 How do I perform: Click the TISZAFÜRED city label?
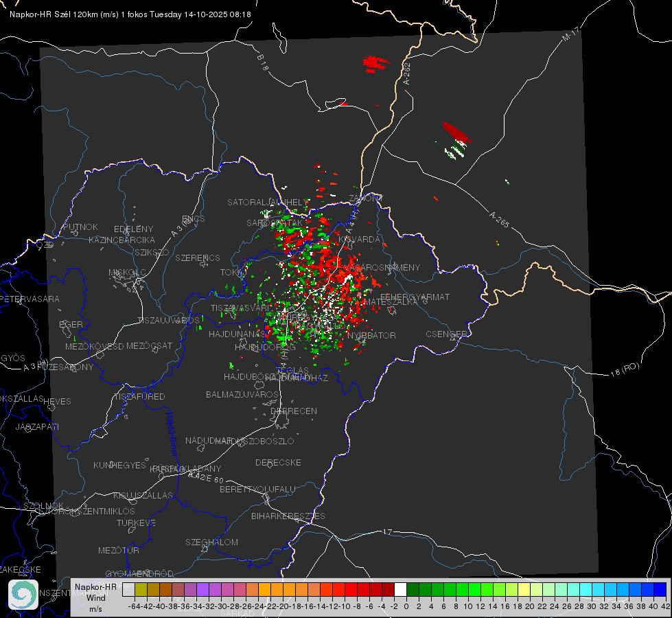[139, 397]
